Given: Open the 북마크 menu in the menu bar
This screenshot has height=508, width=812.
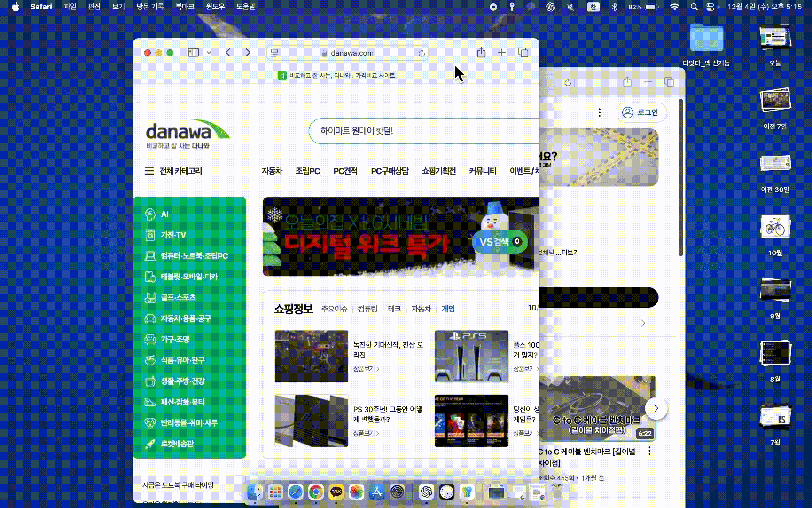Looking at the screenshot, I should 185,7.
